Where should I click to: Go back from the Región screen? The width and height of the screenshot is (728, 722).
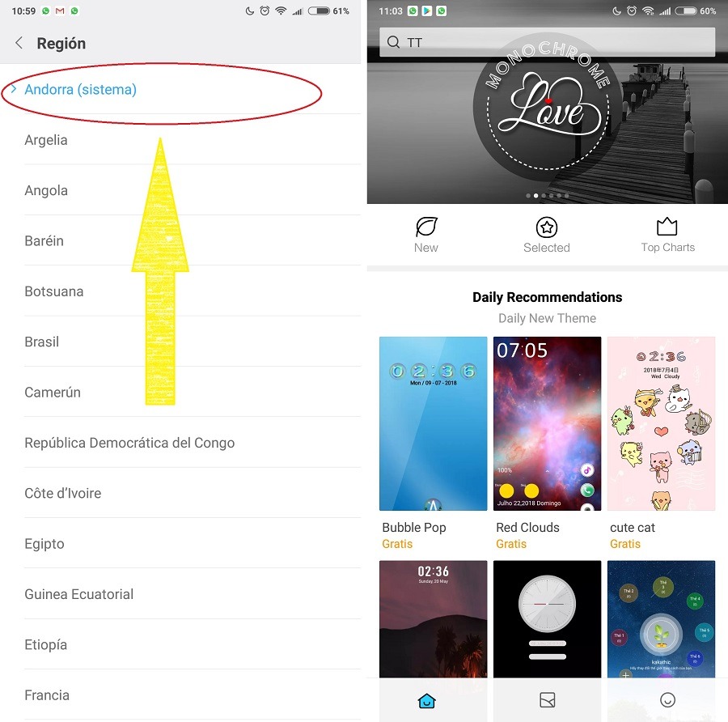pos(19,43)
